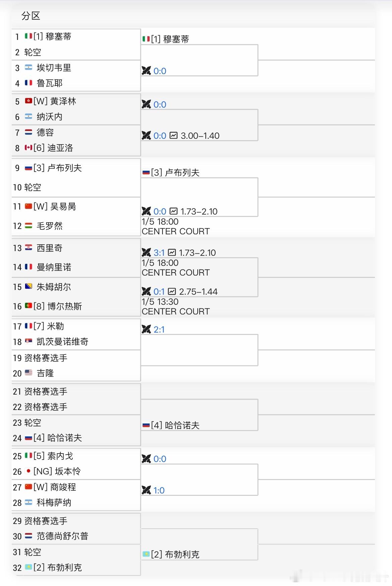Click the 1:0 score link

tap(159, 490)
